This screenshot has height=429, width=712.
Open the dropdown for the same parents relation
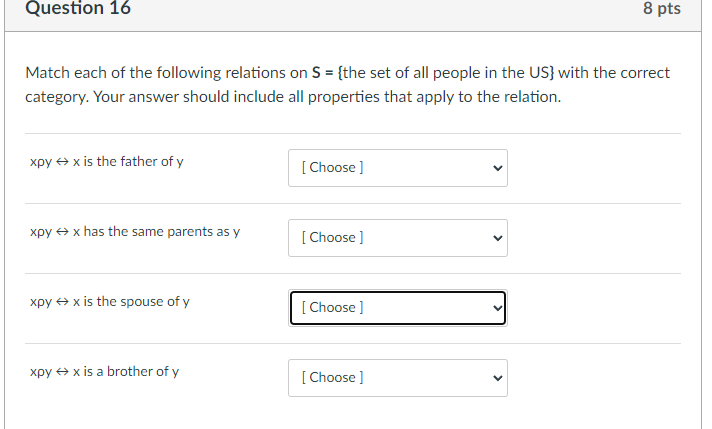[397, 237]
